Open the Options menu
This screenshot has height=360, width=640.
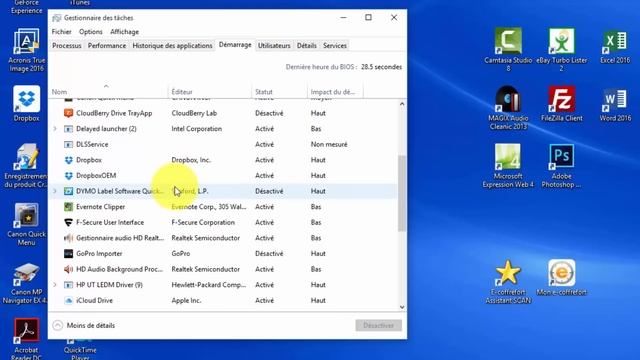pos(91,32)
